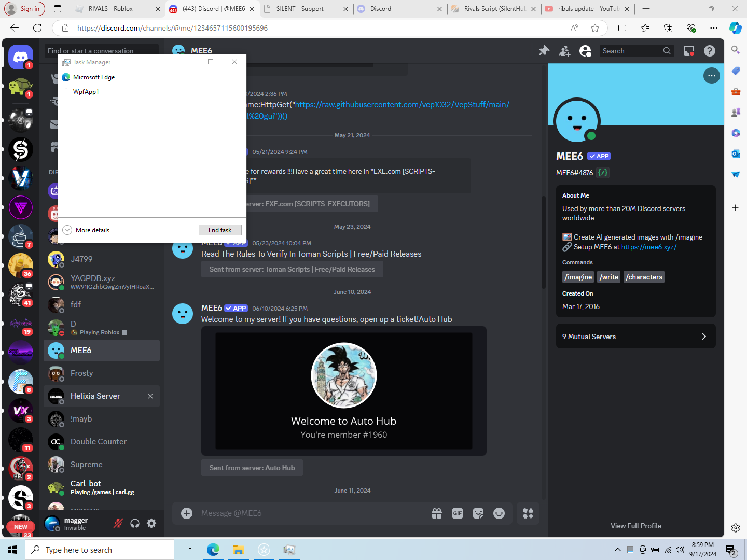The image size is (747, 560).
Task: Open View Full Profile
Action: coord(636,526)
